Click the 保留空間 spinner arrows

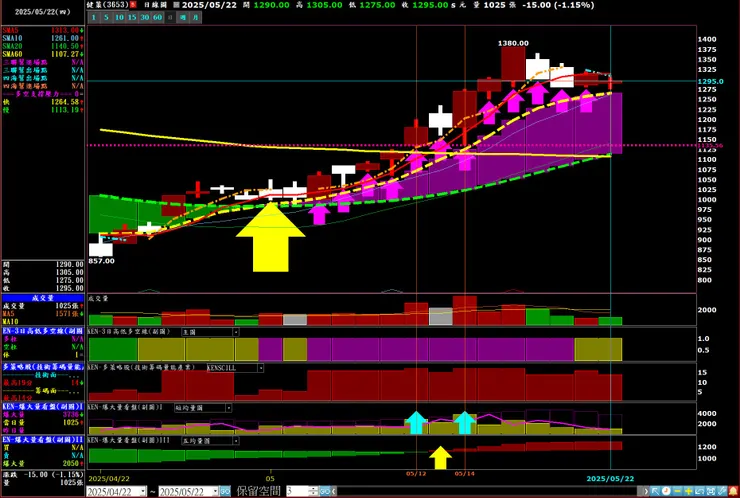pyautogui.click(x=314, y=491)
